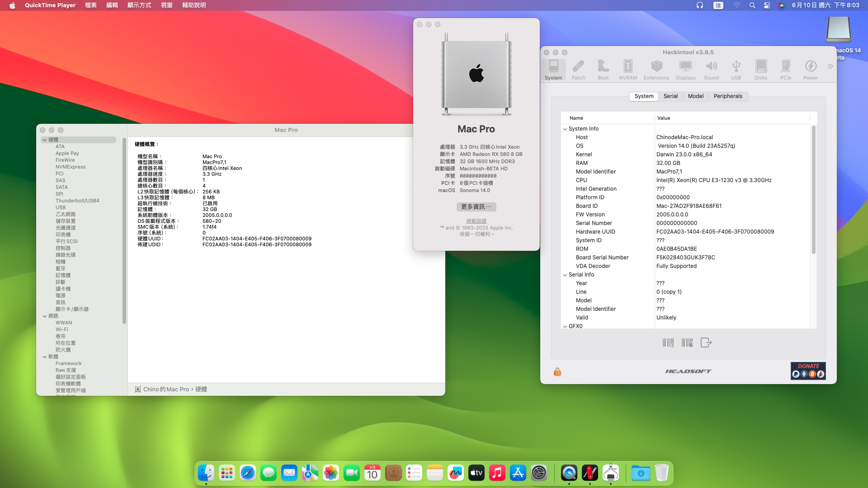Click the System Information sidebar scrollbar

click(124, 230)
